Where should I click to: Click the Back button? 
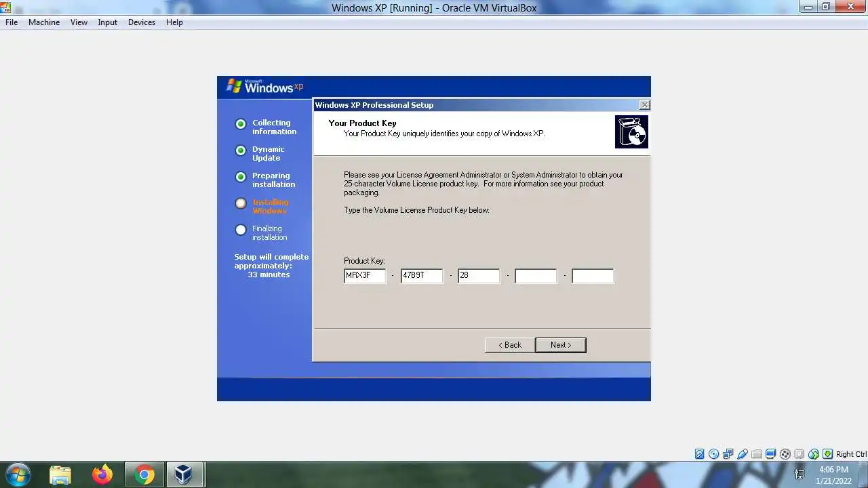[510, 345]
